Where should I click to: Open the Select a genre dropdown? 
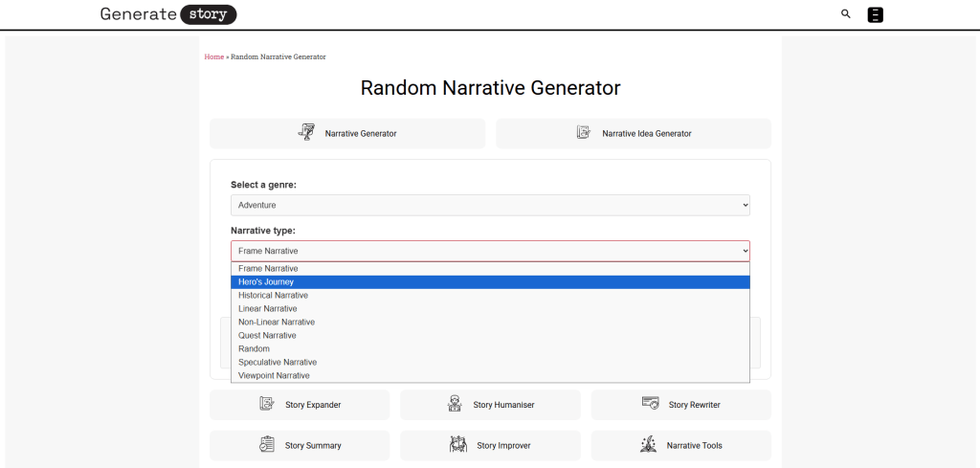(490, 205)
